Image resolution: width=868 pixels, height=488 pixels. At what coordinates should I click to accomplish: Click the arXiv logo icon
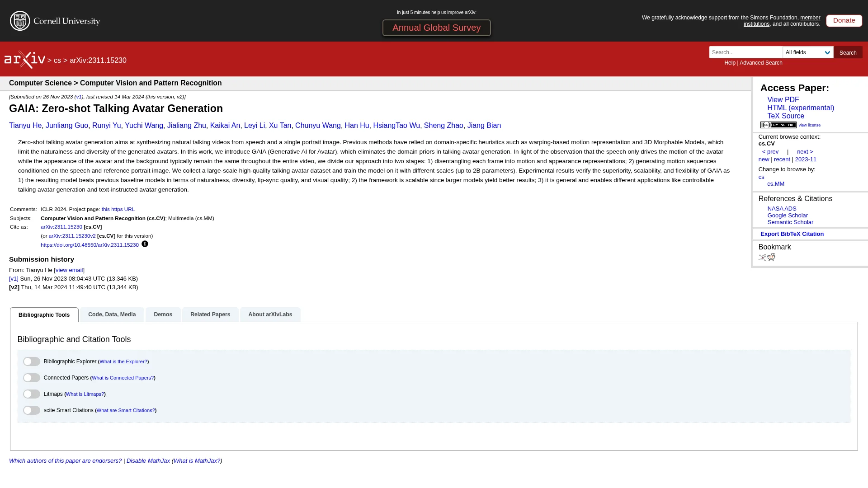click(25, 60)
